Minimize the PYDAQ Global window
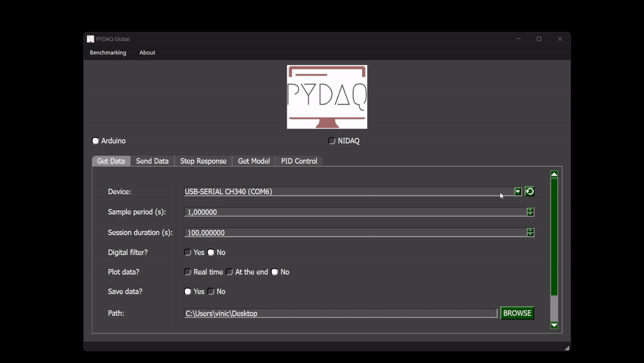 [518, 39]
